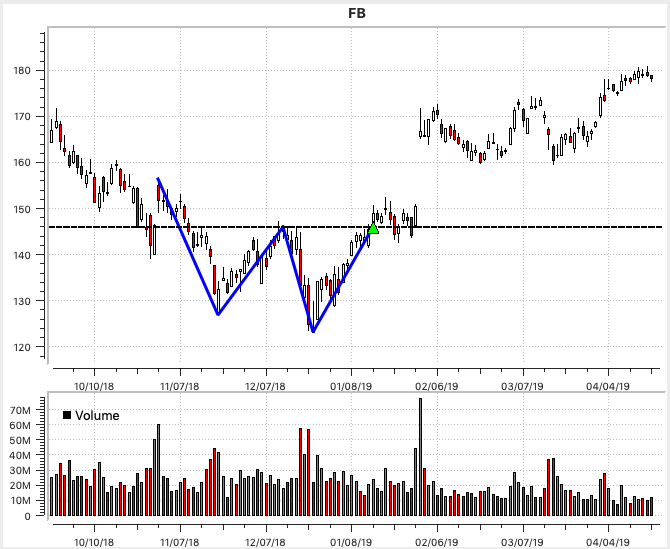Click 12/07/18 date under price chart

tap(265, 387)
